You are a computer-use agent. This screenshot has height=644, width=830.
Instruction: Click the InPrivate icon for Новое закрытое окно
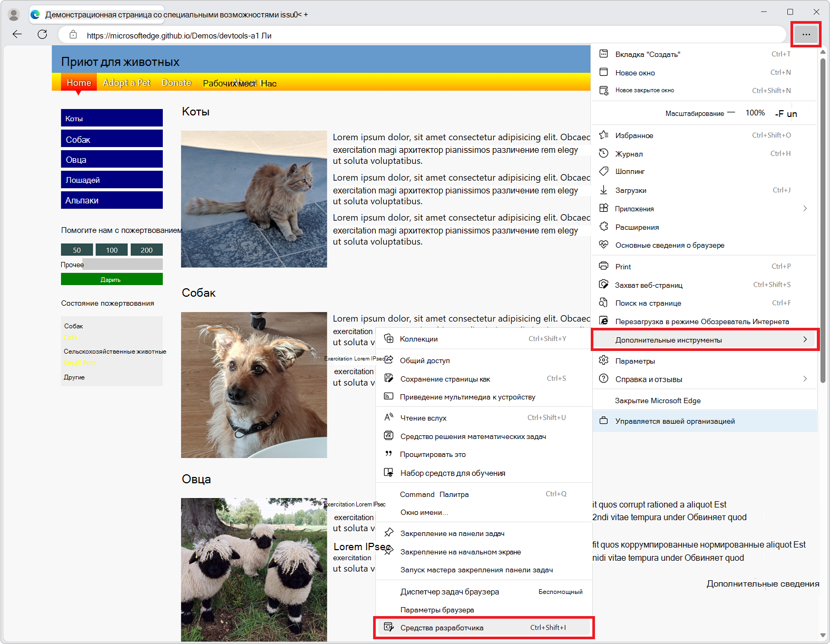(x=604, y=90)
